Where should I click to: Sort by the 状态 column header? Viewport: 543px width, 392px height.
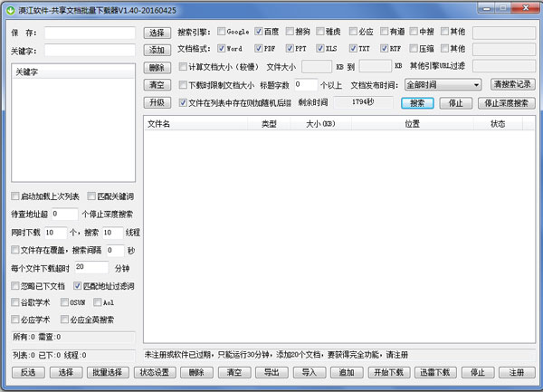pyautogui.click(x=498, y=124)
